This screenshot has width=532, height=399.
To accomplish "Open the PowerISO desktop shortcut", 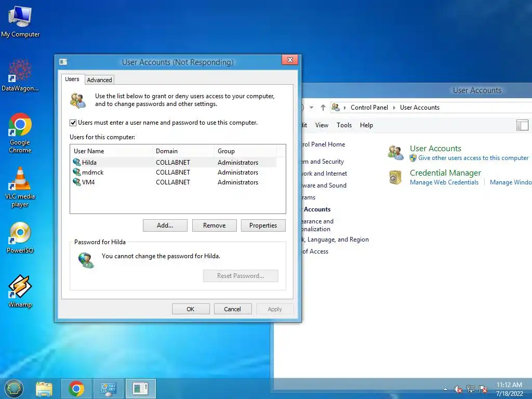I will click(20, 237).
